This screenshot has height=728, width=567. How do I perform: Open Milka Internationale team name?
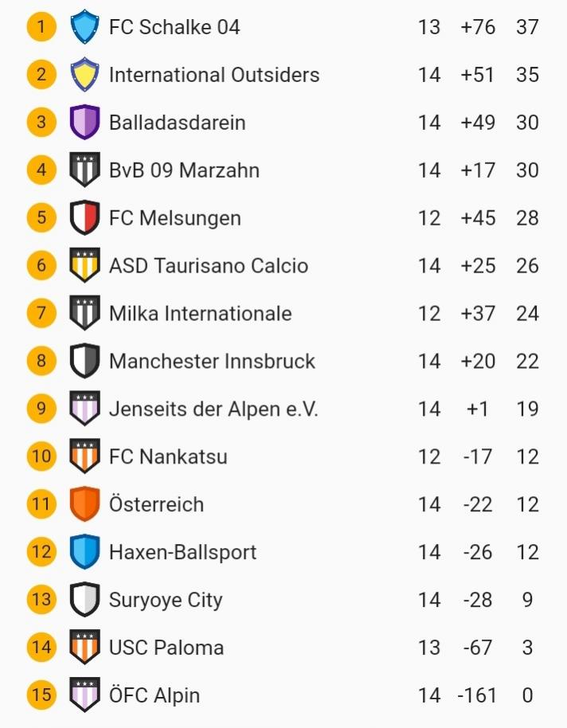click(200, 314)
